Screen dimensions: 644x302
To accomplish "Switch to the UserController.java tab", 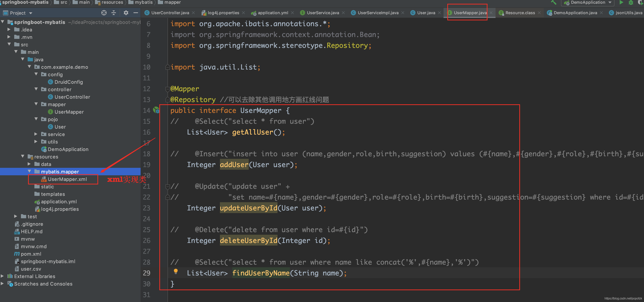I will point(170,13).
